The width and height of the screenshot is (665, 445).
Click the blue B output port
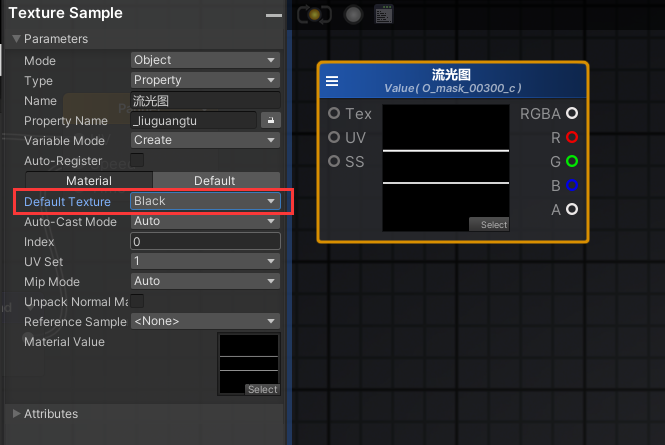(572, 185)
